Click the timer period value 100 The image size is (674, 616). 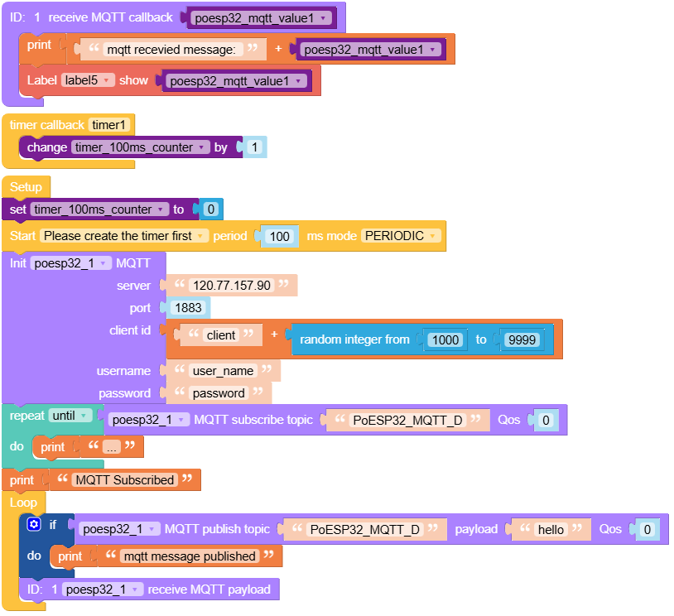click(x=280, y=237)
